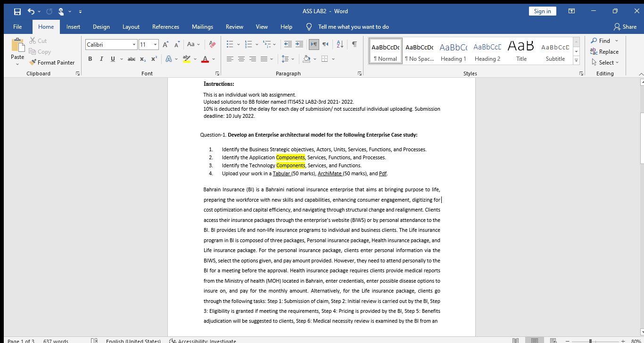Toggle italic formatting
Screen dimensions: 644x343
pos(101,59)
